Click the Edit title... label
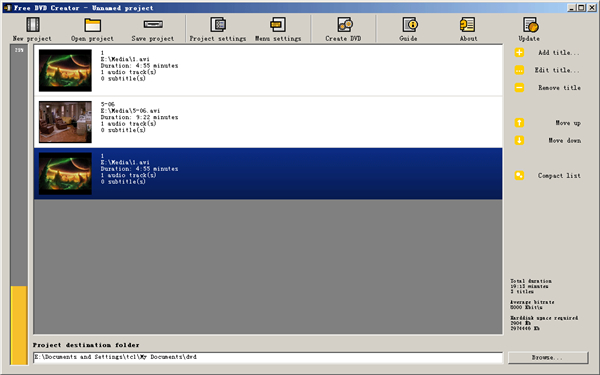600x375 pixels. (557, 70)
